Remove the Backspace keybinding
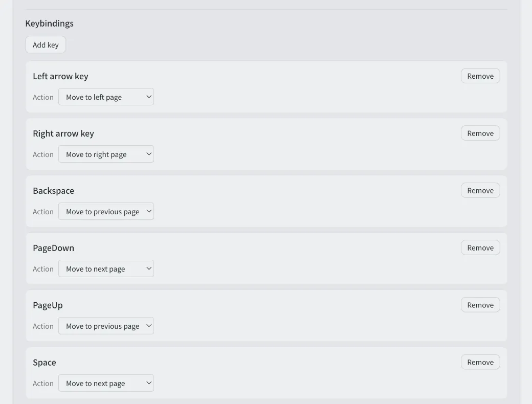This screenshot has height=404, width=532. [480, 191]
